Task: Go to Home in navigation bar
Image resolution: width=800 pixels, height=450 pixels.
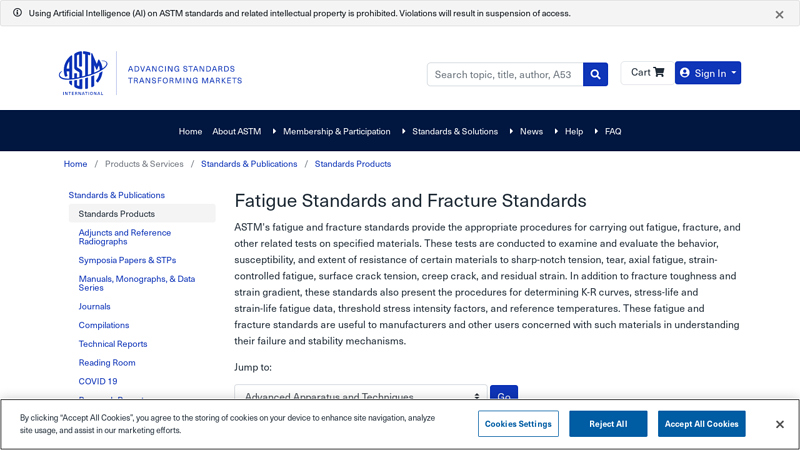Action: point(190,131)
